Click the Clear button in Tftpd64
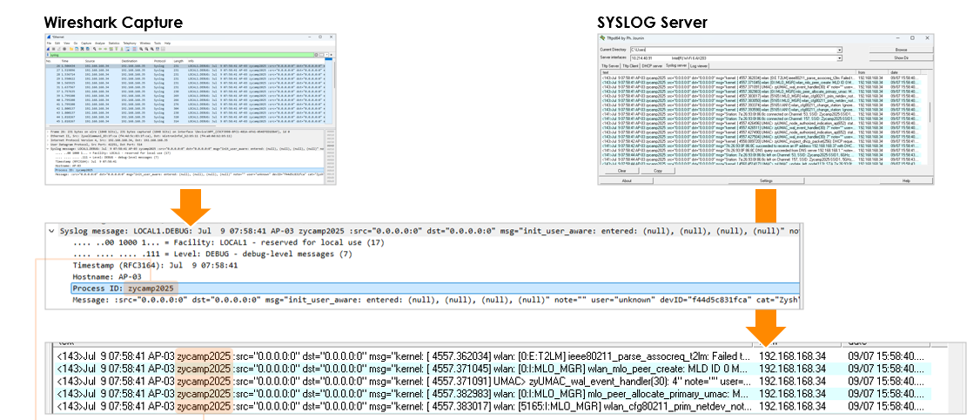Viewport: 980px width, 420px height. pyautogui.click(x=622, y=171)
